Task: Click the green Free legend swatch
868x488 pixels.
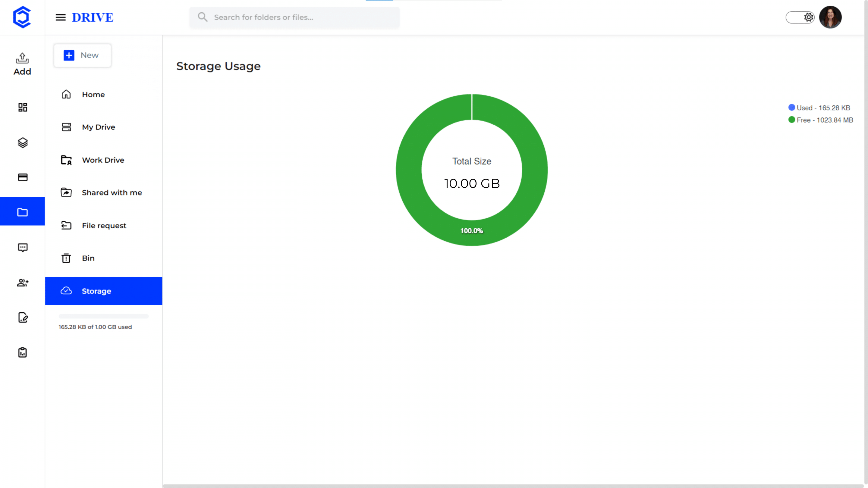Action: [791, 120]
